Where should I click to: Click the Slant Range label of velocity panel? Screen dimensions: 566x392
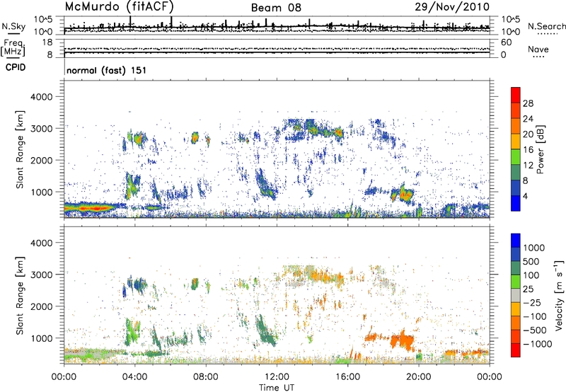[20, 295]
